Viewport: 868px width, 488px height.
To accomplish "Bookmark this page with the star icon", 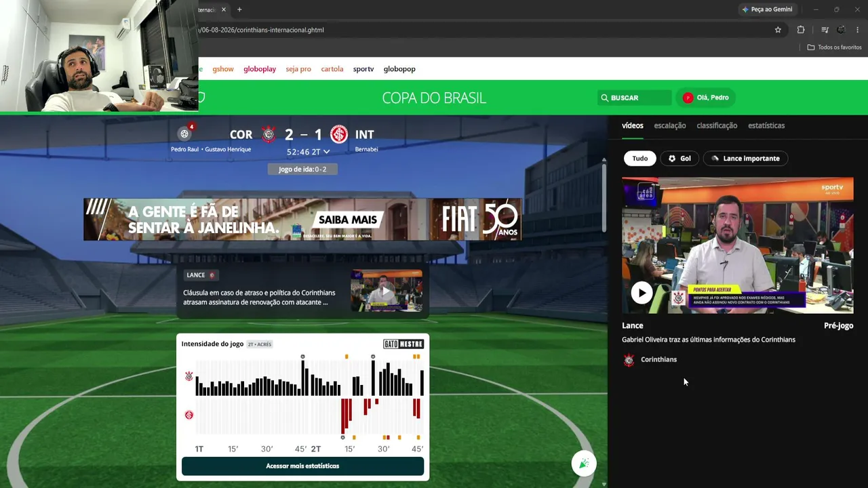I will [778, 30].
